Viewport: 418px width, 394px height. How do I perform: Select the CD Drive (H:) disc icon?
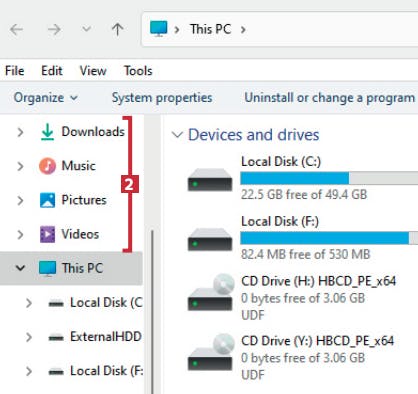click(x=210, y=293)
